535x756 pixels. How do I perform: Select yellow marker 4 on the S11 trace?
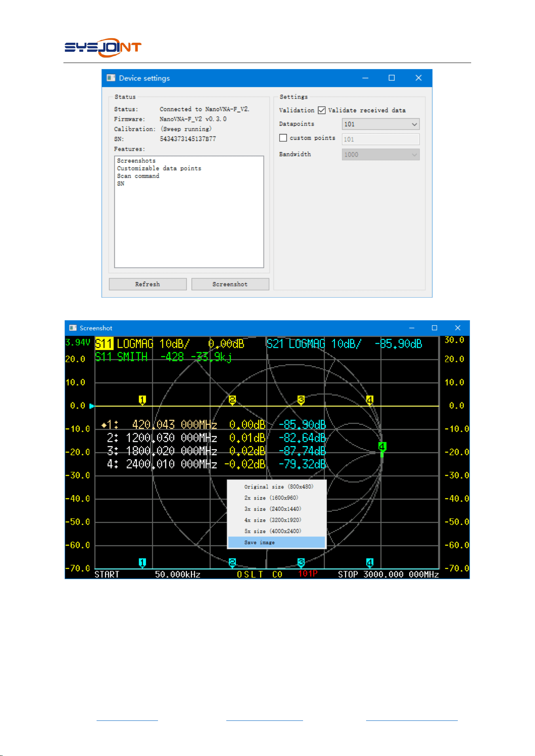[369, 400]
